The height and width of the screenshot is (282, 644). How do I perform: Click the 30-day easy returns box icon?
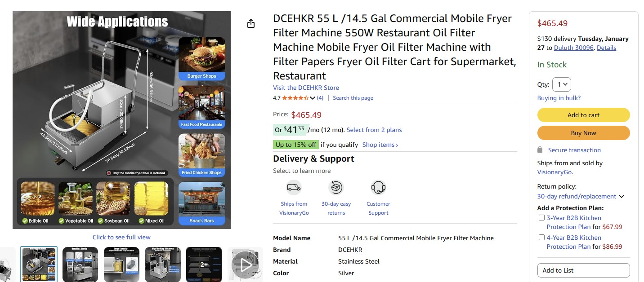coord(336,187)
